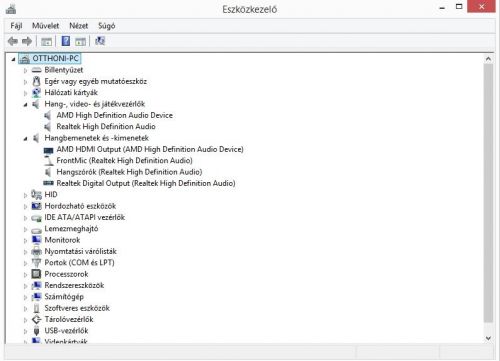Collapse the OTTHONI-PC root node
The width and height of the screenshot is (500, 361).
click(13, 59)
